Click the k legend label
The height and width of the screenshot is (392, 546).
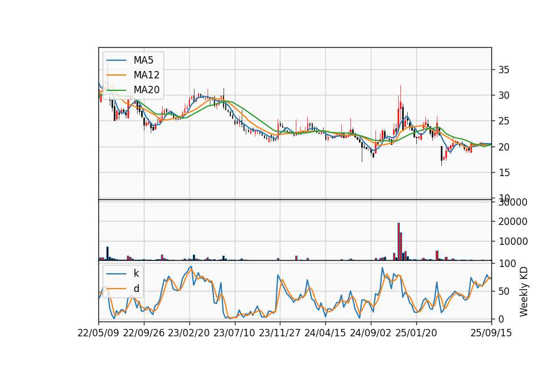(x=136, y=273)
